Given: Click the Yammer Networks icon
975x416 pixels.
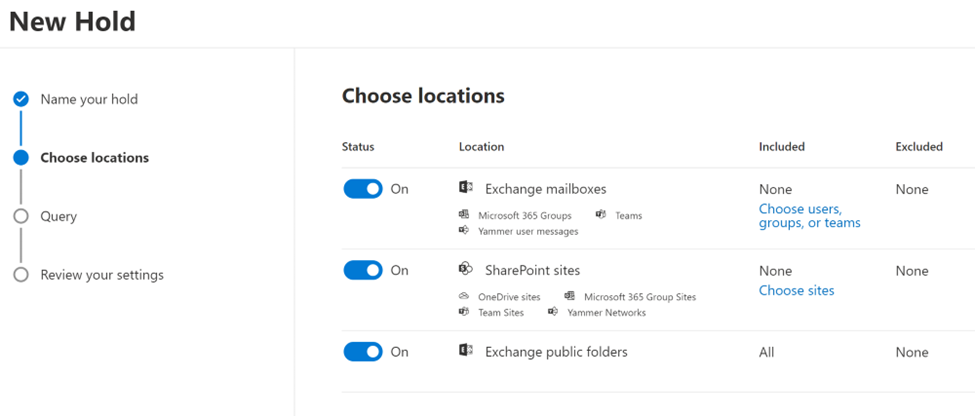Looking at the screenshot, I should tap(553, 312).
